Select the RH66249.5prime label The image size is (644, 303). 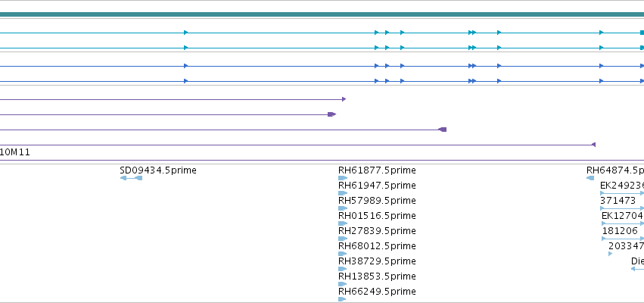pos(377,292)
